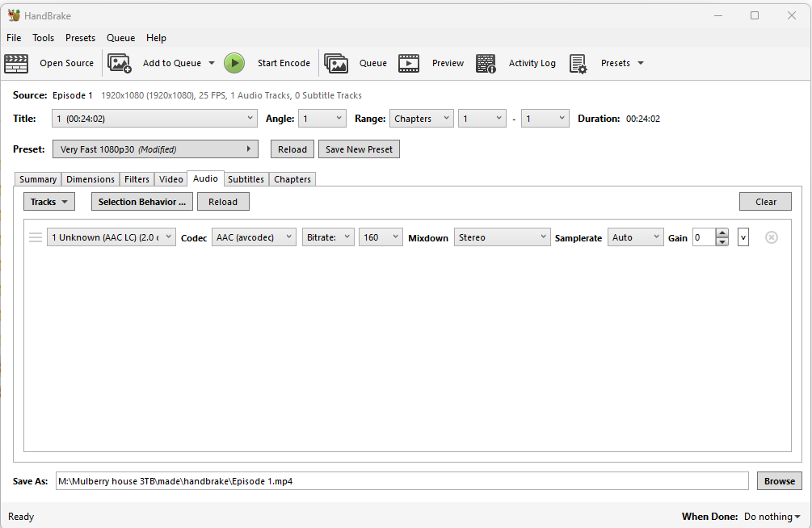The image size is (812, 528).
Task: Click the Add to Queue image icon
Action: [x=119, y=63]
